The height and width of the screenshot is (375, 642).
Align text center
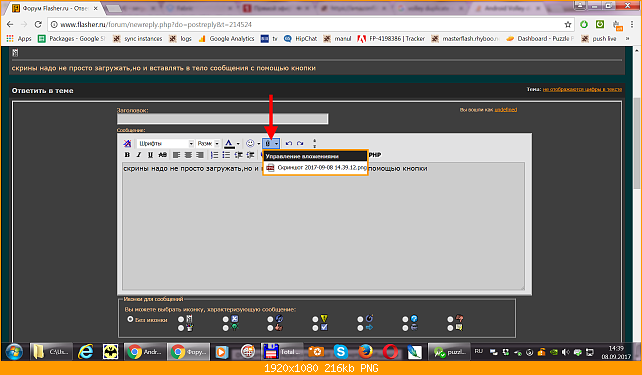pos(188,155)
